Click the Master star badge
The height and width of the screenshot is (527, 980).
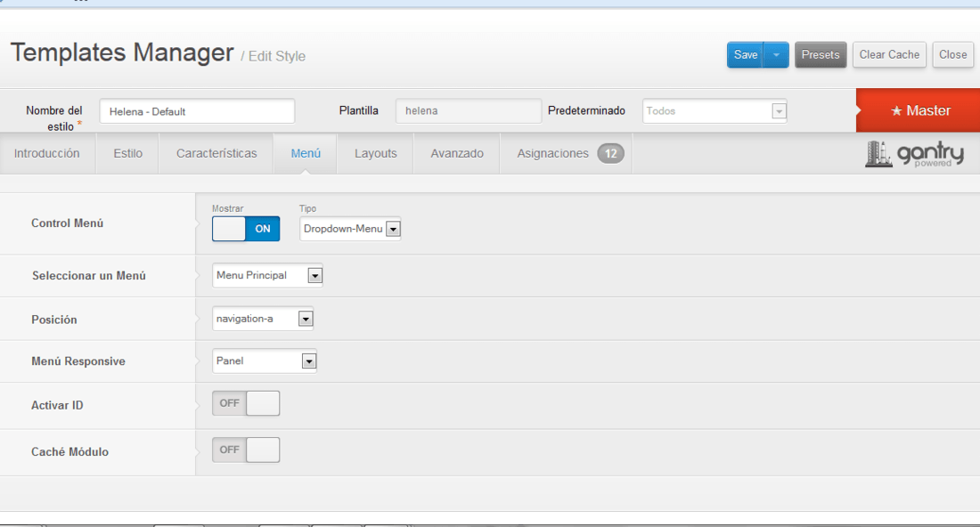pos(919,110)
